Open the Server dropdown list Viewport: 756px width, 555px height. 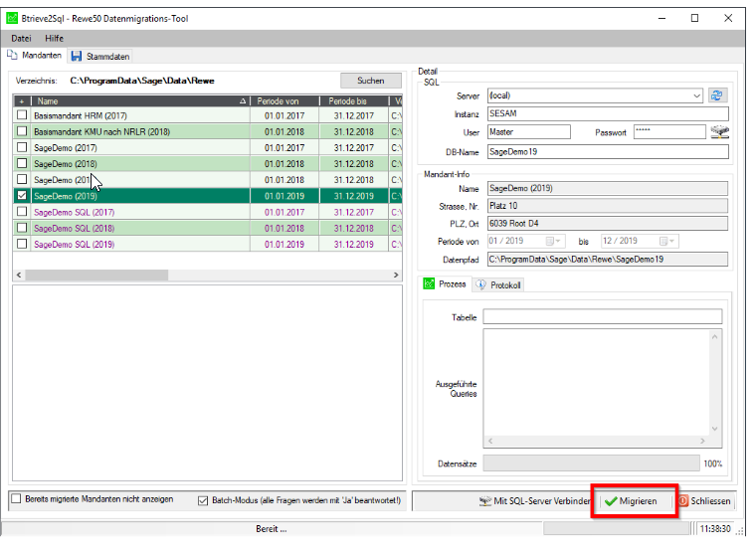click(696, 95)
